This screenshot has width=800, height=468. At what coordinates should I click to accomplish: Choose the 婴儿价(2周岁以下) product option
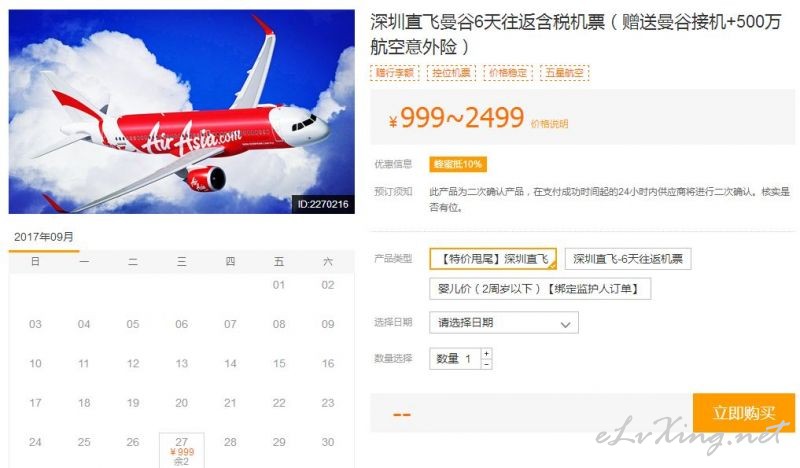[540, 289]
